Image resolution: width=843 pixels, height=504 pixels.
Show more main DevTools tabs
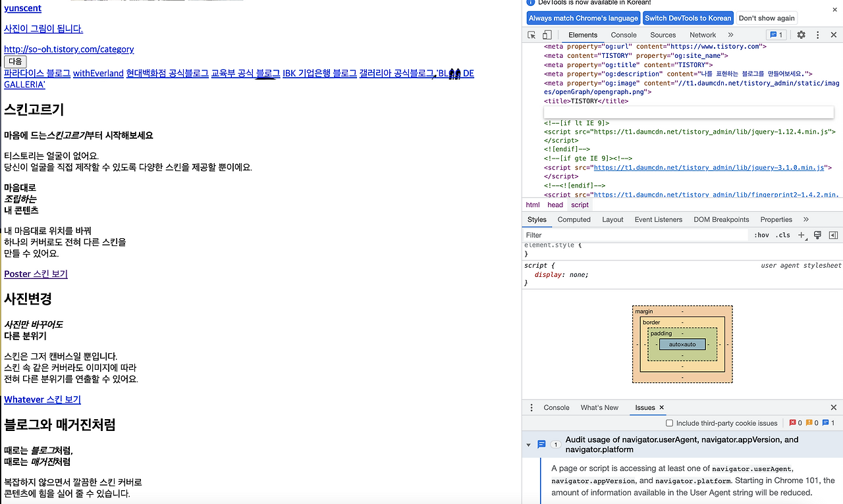tap(730, 35)
